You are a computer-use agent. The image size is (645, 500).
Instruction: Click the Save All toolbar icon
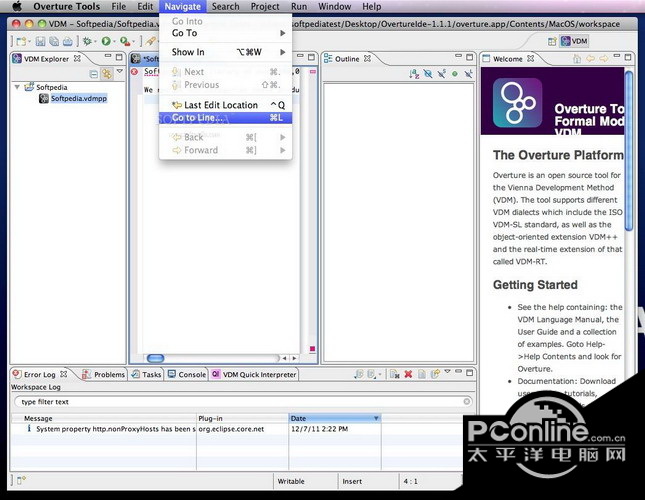pyautogui.click(x=54, y=41)
